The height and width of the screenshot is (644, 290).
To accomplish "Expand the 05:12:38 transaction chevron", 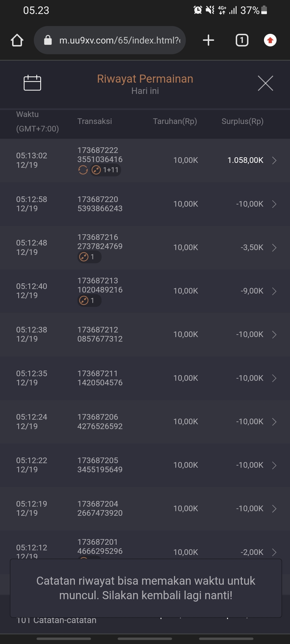I will coord(274,335).
